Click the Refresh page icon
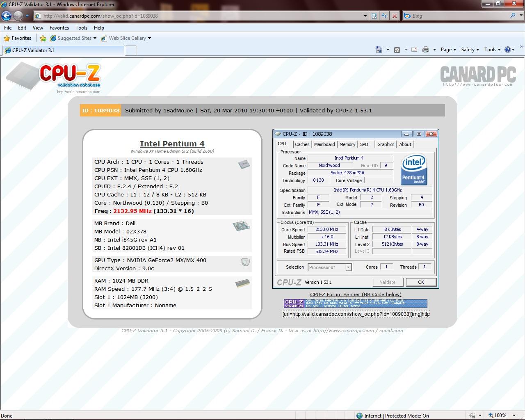This screenshot has width=525, height=420. point(384,16)
